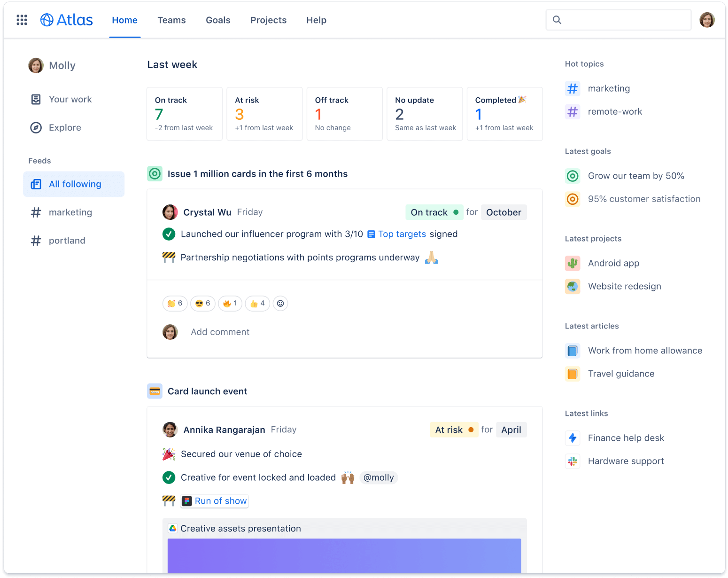Click the Explore compass icon
Viewport: 728px width, 578px height.
tap(36, 128)
